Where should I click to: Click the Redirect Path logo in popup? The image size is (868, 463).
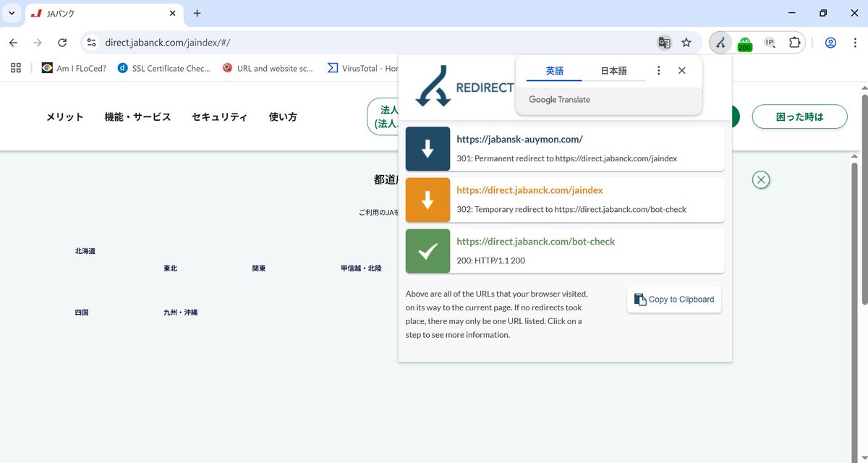(464, 87)
